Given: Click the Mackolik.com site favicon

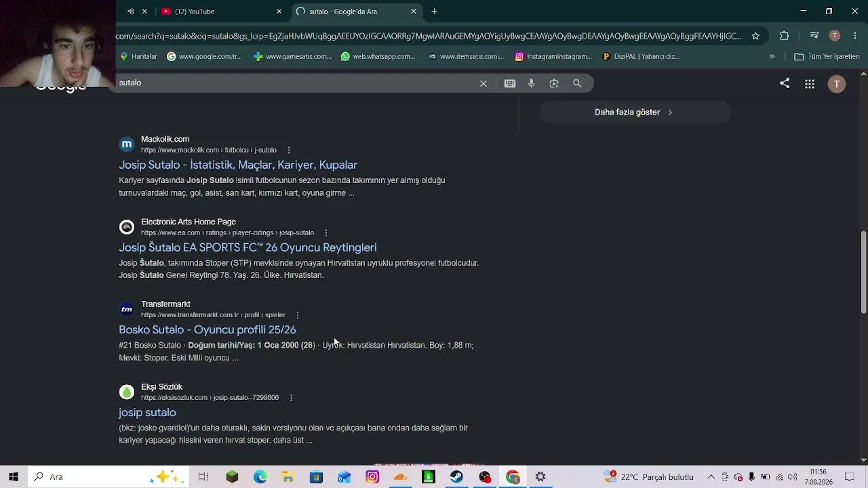Looking at the screenshot, I should point(127,144).
